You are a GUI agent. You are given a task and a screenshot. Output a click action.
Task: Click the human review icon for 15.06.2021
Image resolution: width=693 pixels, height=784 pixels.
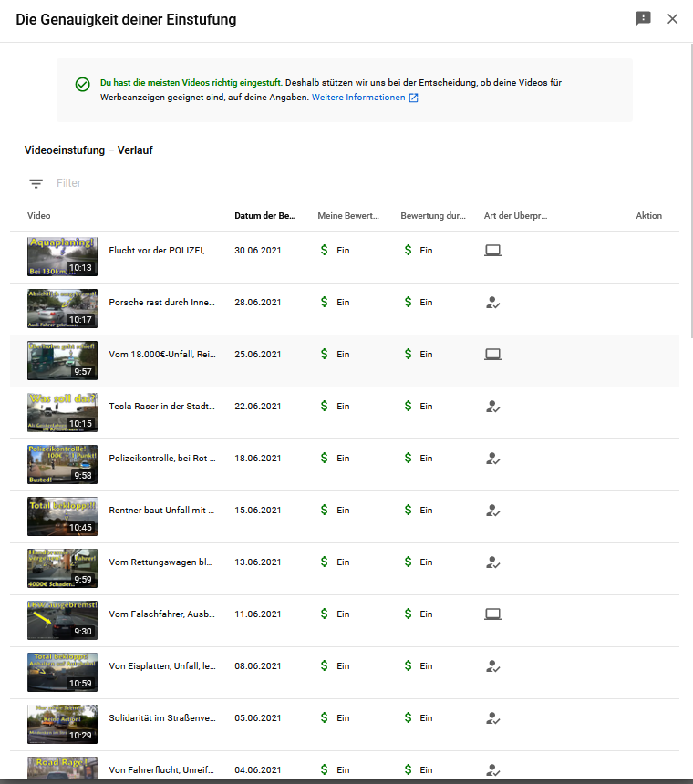(492, 511)
